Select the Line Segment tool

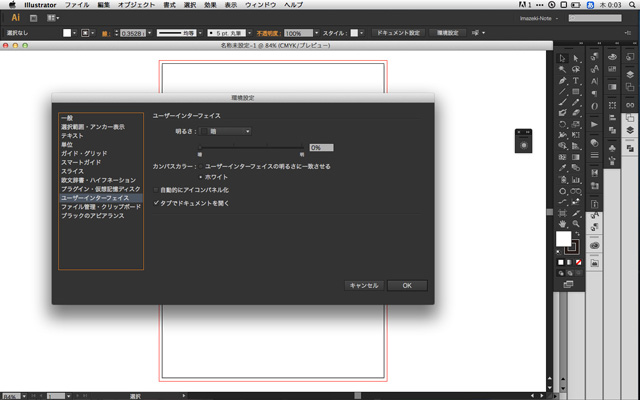tap(562, 91)
